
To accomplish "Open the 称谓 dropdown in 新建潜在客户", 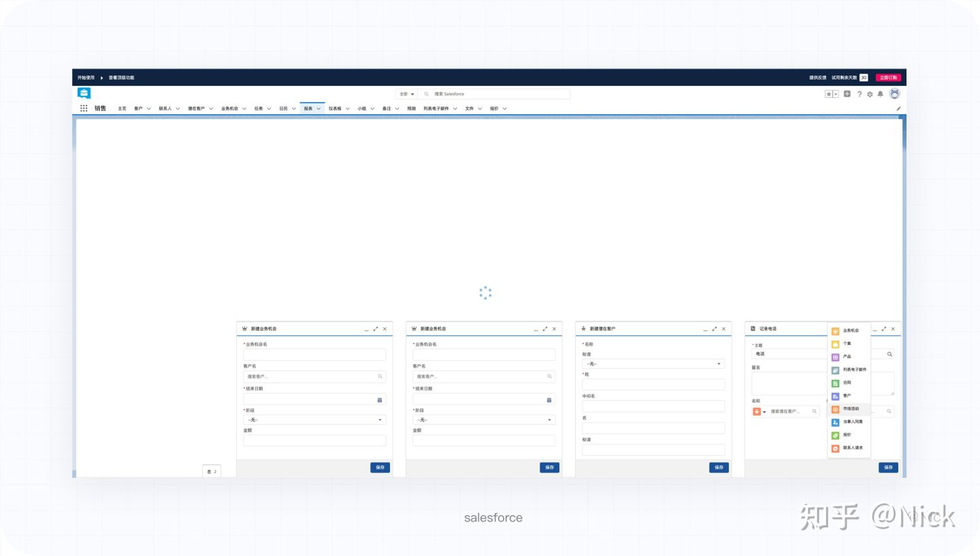I will coord(653,364).
